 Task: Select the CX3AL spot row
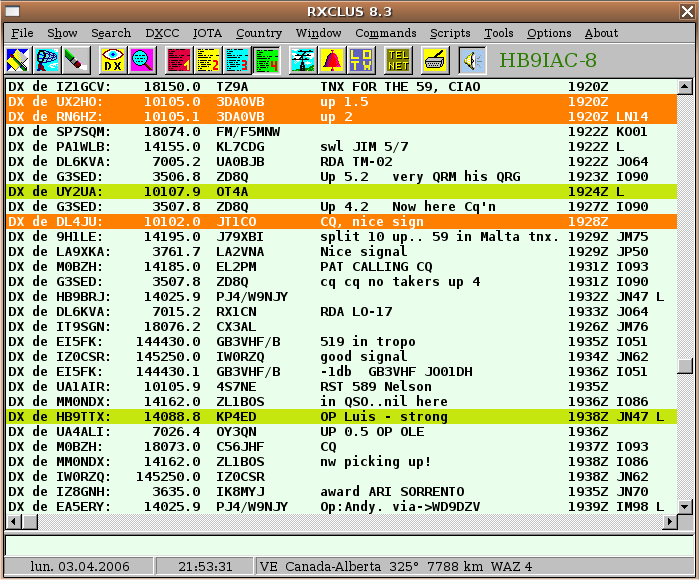(x=341, y=326)
